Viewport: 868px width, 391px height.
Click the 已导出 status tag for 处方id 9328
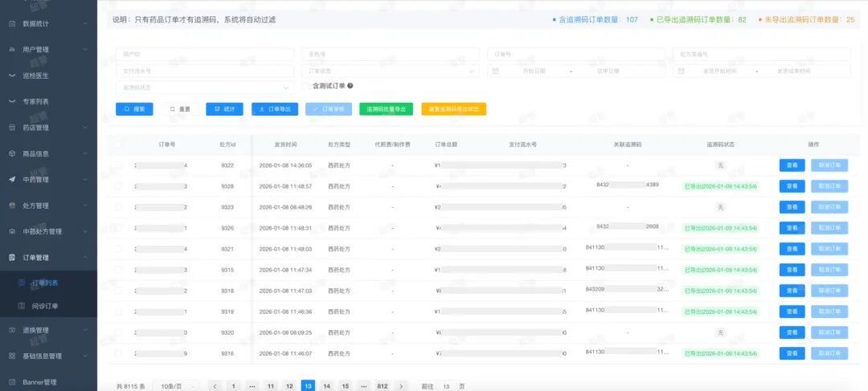[x=719, y=186]
